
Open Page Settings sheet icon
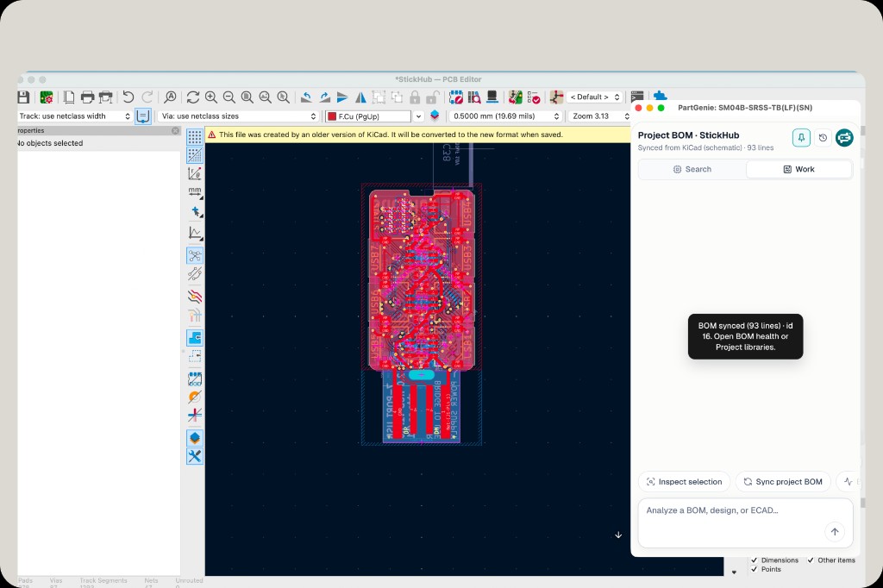(69, 97)
